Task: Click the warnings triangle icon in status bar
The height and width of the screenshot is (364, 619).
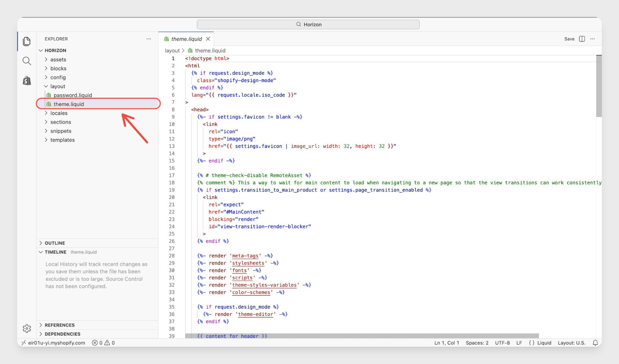Action: click(107, 343)
